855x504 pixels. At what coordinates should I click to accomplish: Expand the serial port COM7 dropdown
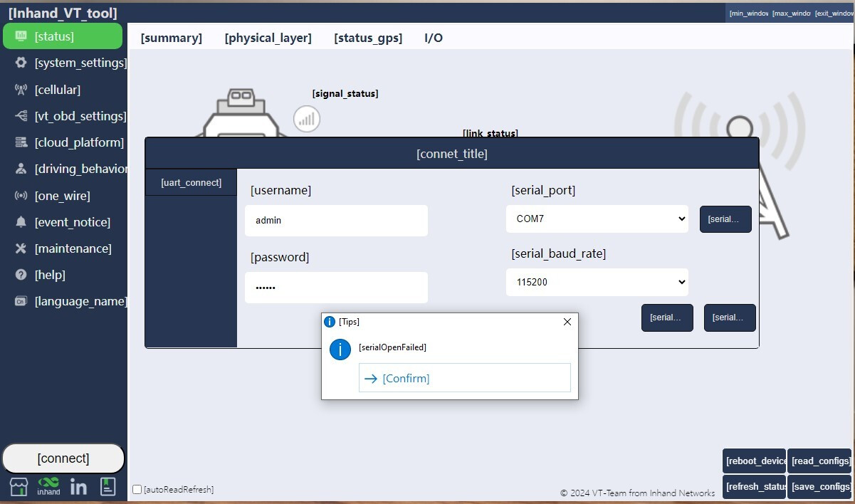(x=597, y=219)
